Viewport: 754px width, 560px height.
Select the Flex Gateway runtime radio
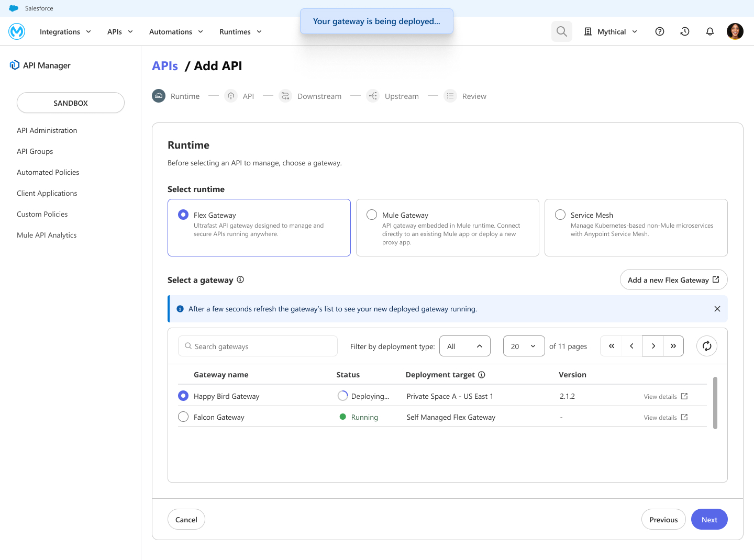click(183, 215)
